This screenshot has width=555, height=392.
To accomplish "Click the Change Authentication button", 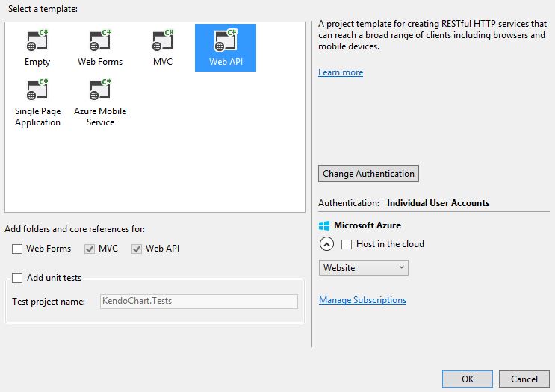I will click(368, 174).
